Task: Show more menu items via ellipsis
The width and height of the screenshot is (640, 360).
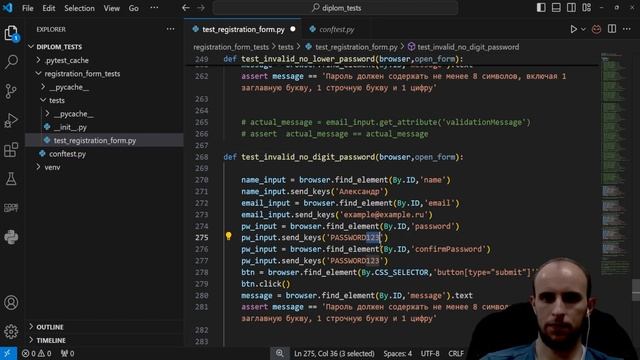Action: click(x=154, y=8)
